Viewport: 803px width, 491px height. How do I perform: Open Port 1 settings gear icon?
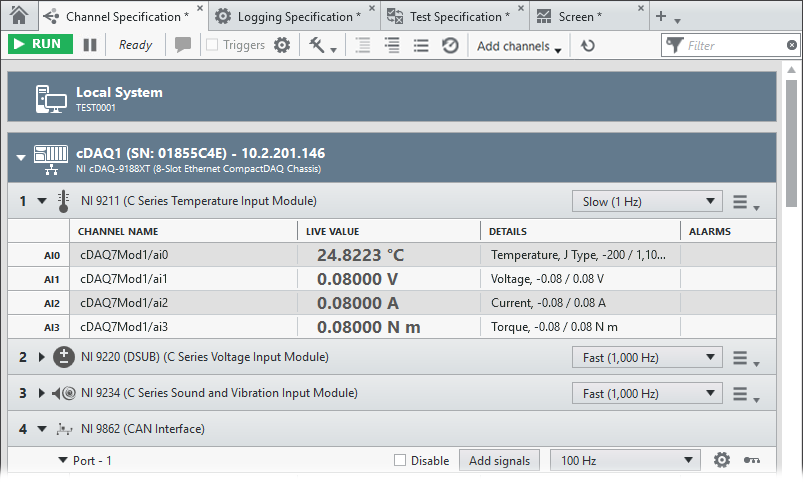[722, 460]
